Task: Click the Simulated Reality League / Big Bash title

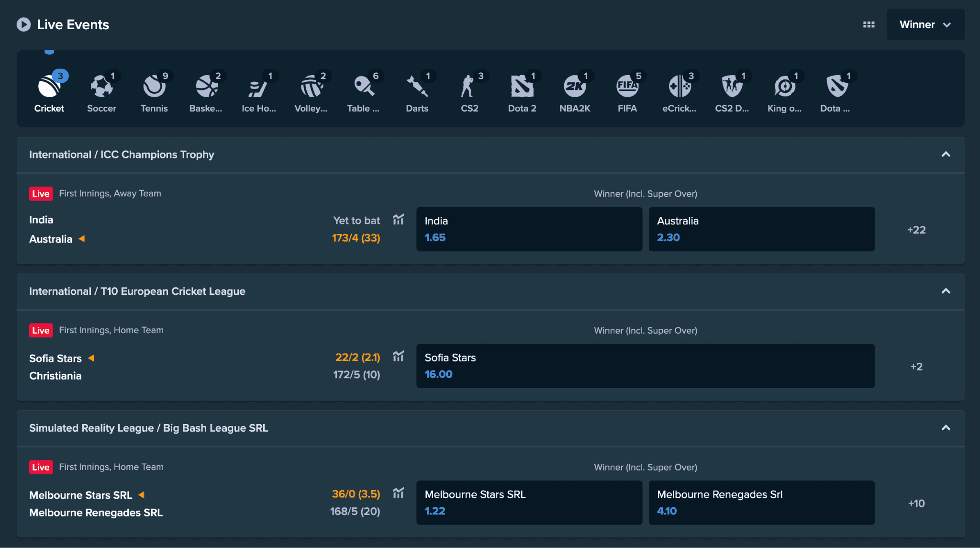Action: click(149, 428)
